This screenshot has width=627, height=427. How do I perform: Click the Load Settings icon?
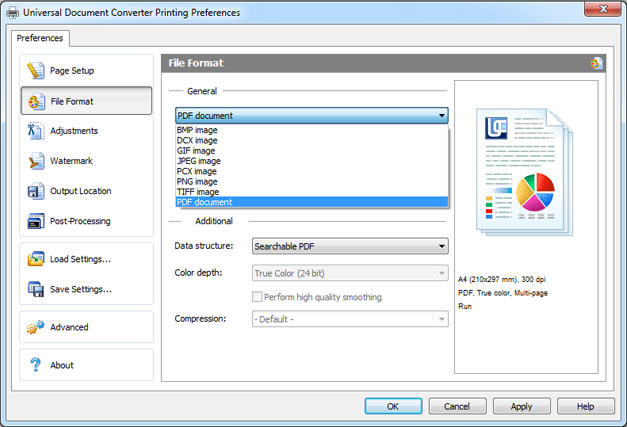pyautogui.click(x=36, y=259)
